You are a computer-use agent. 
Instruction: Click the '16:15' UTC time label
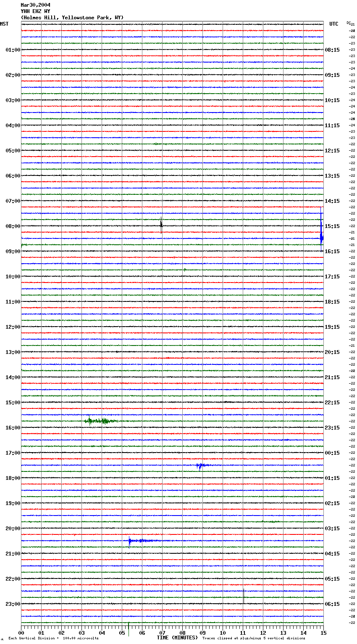tap(332, 251)
